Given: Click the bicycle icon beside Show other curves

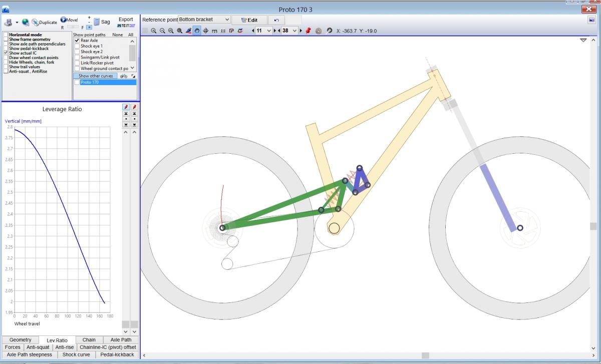Looking at the screenshot, I should click(124, 76).
